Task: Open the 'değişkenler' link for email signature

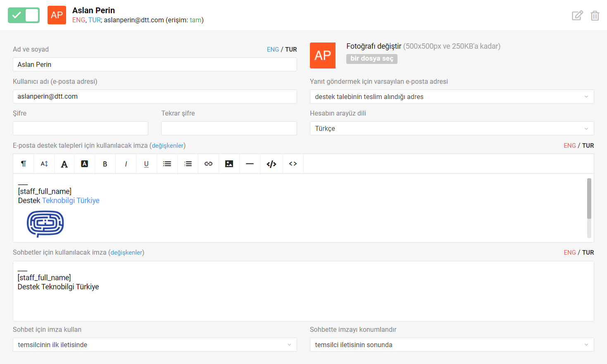Action: point(167,146)
